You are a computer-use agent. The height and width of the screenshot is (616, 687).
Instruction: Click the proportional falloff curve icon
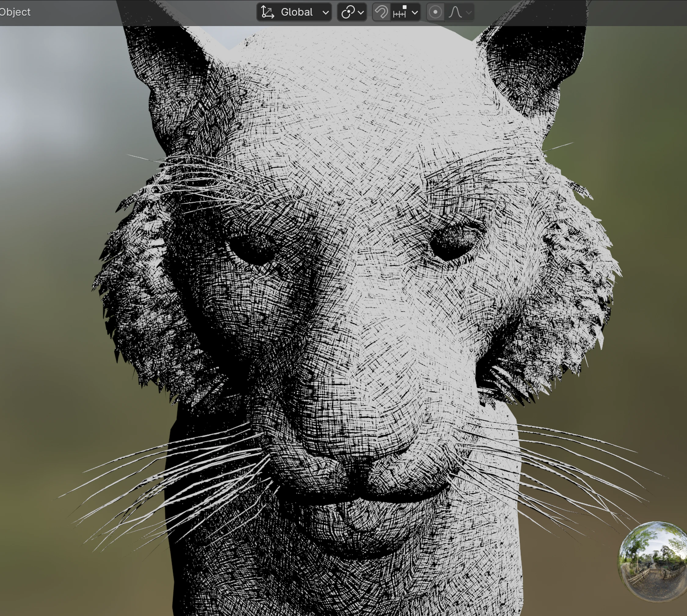pyautogui.click(x=455, y=13)
